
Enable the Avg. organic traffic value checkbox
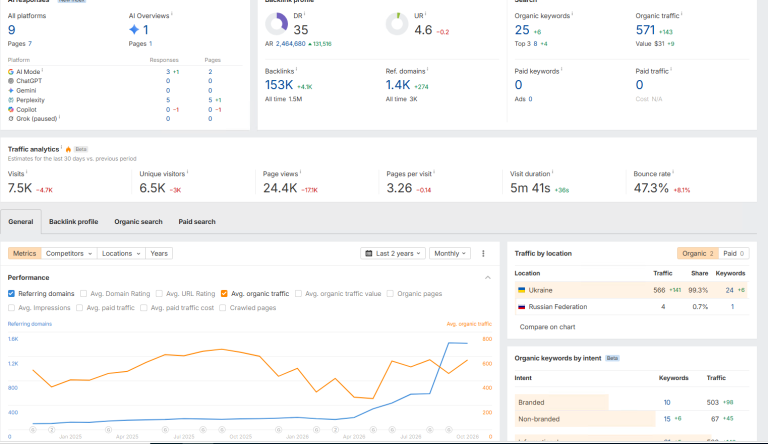(298, 294)
